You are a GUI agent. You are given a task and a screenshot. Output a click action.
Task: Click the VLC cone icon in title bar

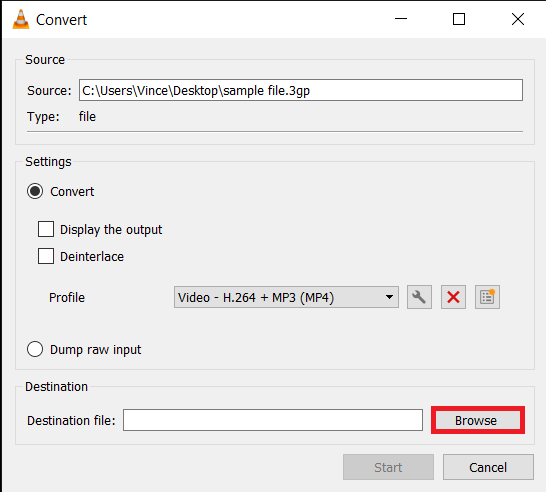point(21,19)
